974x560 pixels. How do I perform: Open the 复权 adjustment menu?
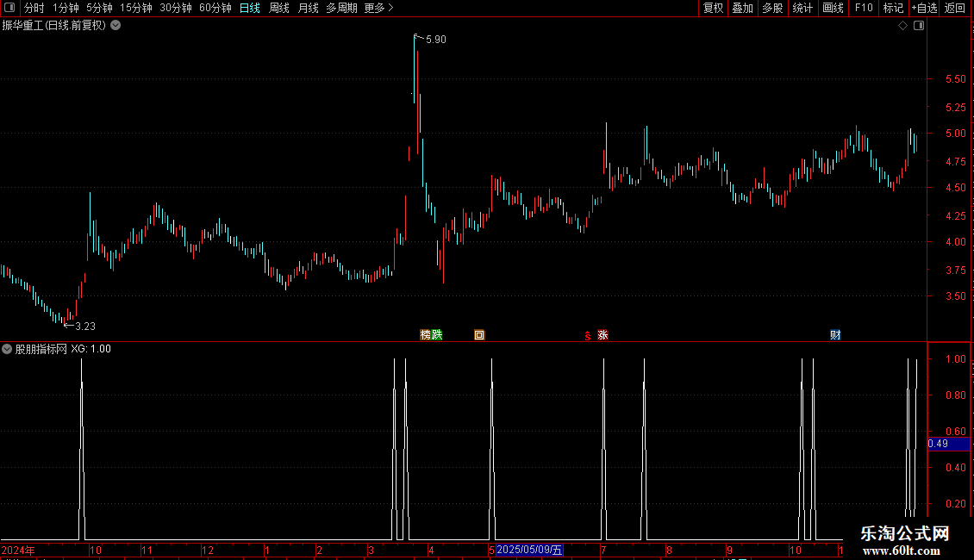(x=713, y=8)
